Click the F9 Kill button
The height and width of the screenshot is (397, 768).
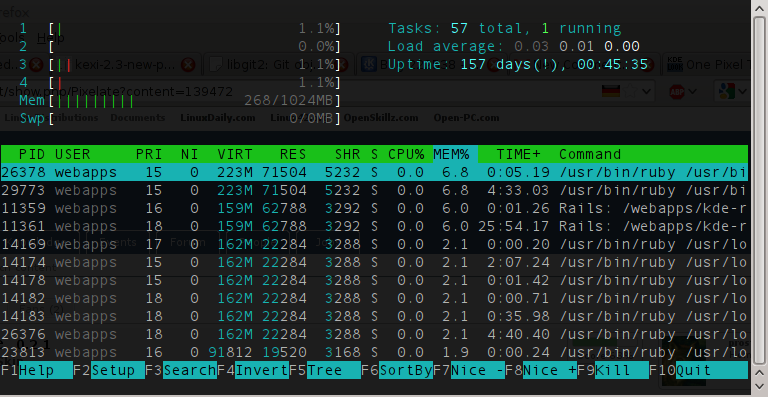point(613,370)
